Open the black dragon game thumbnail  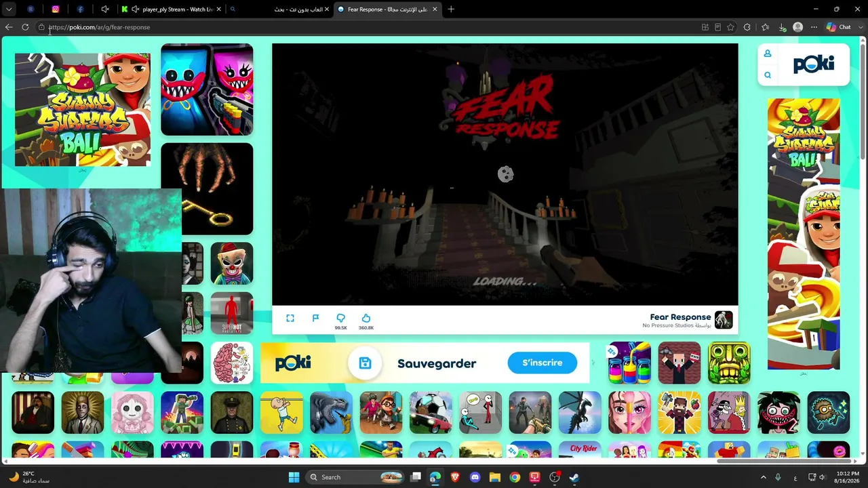580,413
